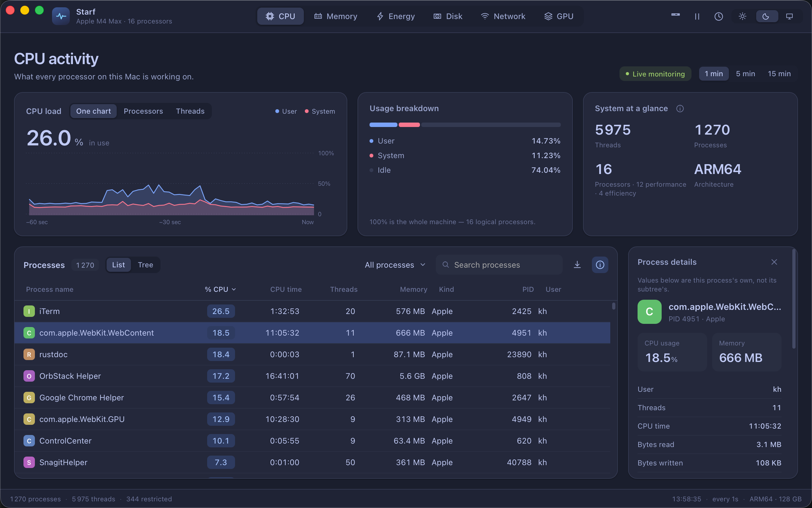
Task: Select the 15 min time range
Action: point(779,74)
